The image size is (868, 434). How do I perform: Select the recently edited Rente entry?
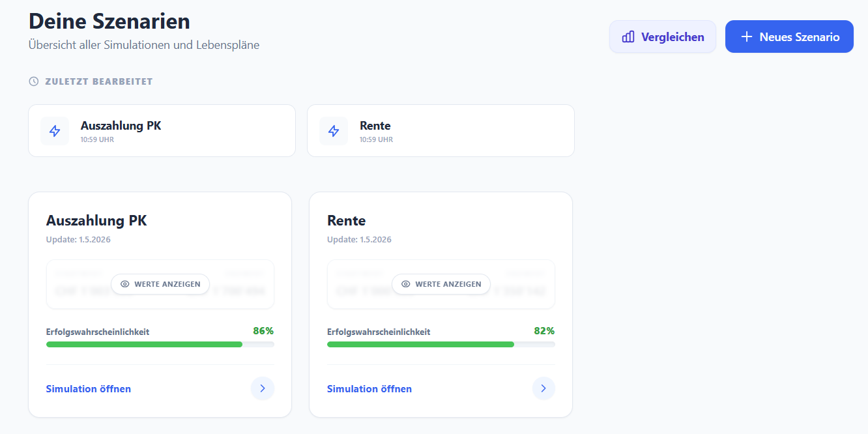coord(441,131)
